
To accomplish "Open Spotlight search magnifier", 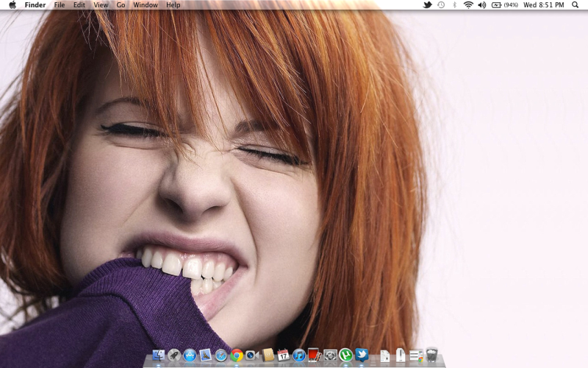I will [x=575, y=5].
